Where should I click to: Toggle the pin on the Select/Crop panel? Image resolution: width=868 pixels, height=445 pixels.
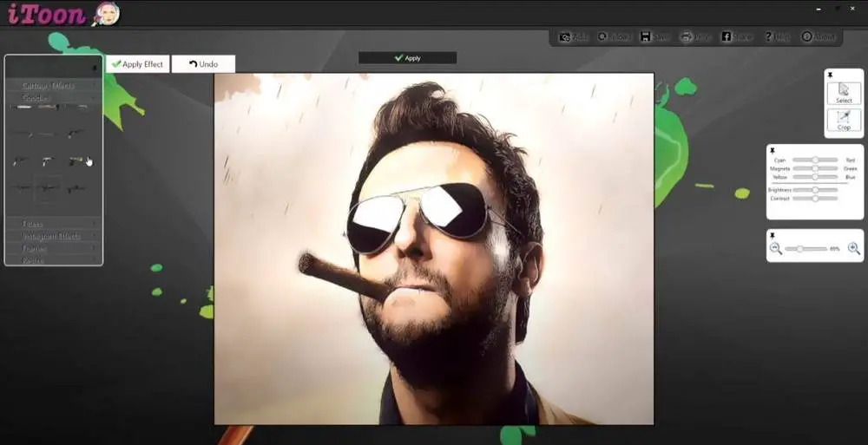pos(830,76)
